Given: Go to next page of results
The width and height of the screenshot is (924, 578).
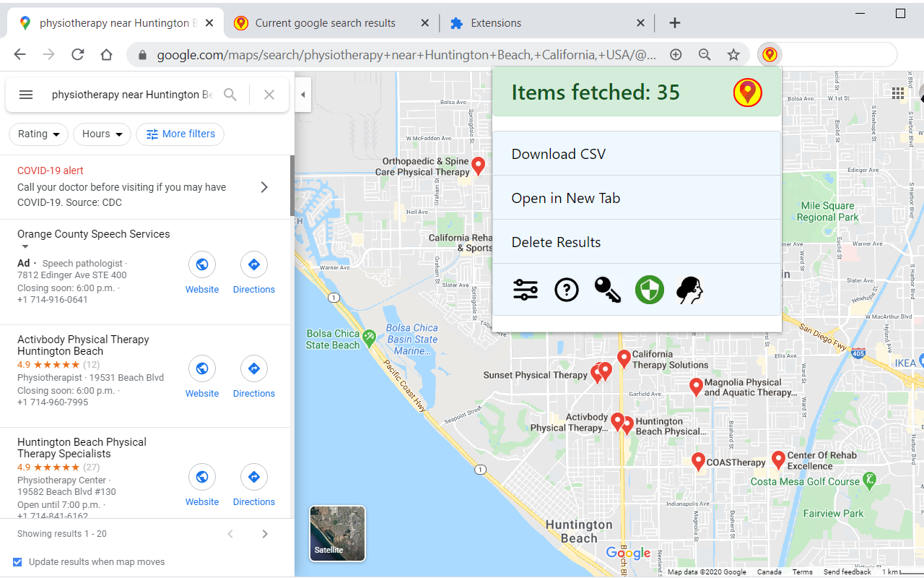Looking at the screenshot, I should (265, 534).
